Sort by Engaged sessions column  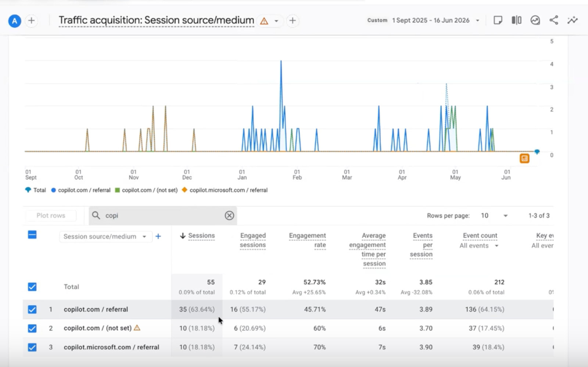(253, 240)
